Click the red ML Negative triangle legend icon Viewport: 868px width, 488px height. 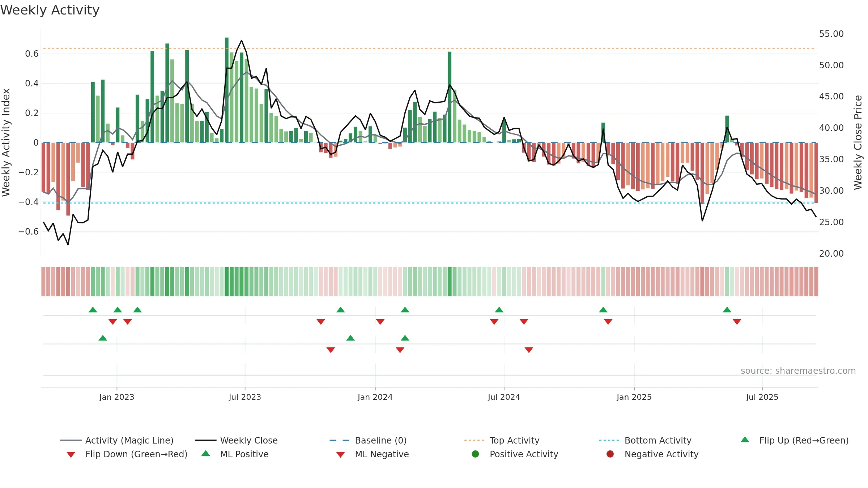tap(341, 455)
